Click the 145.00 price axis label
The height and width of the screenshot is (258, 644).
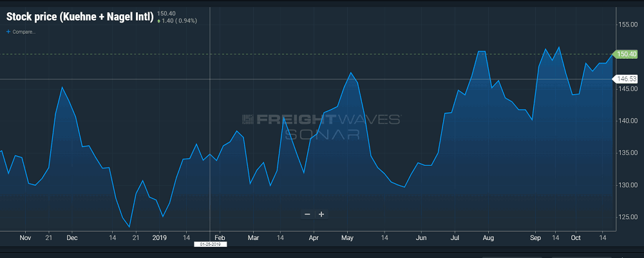coord(627,89)
